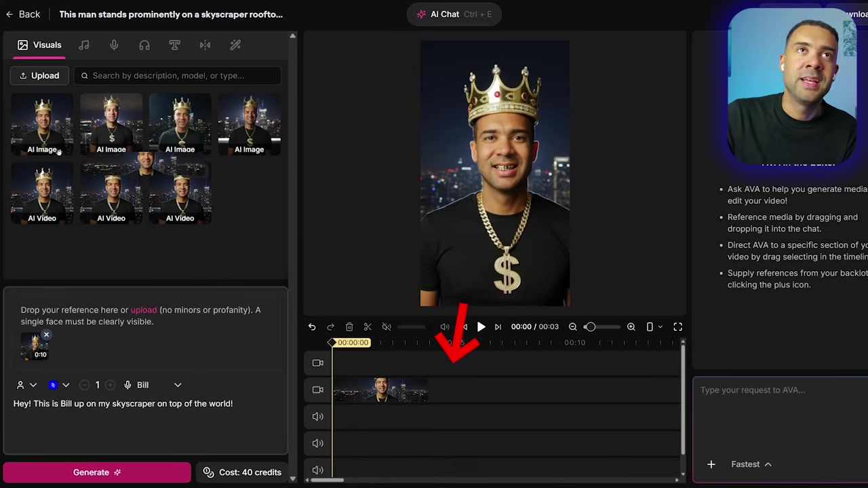Click the Upload button

click(39, 75)
